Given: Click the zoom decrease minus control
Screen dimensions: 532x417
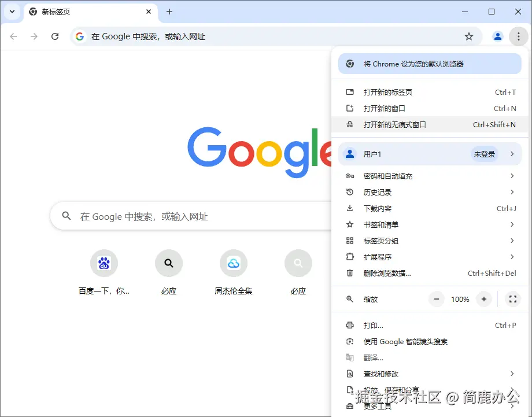Looking at the screenshot, I should 438,299.
